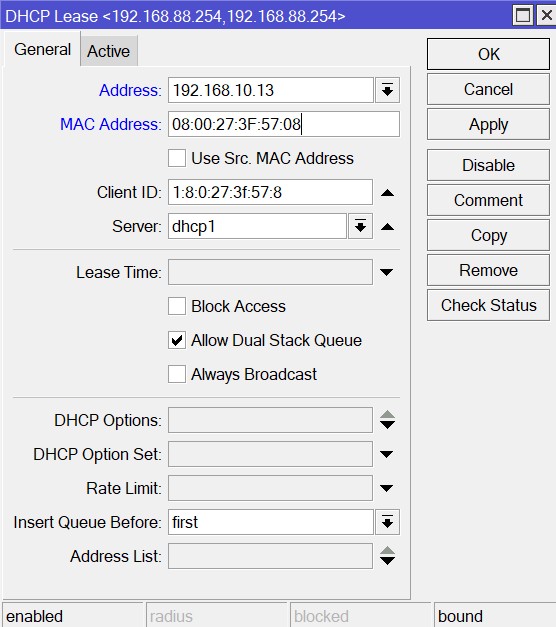This screenshot has height=627, width=556.
Task: Open the Address dropdown arrow
Action: point(387,90)
